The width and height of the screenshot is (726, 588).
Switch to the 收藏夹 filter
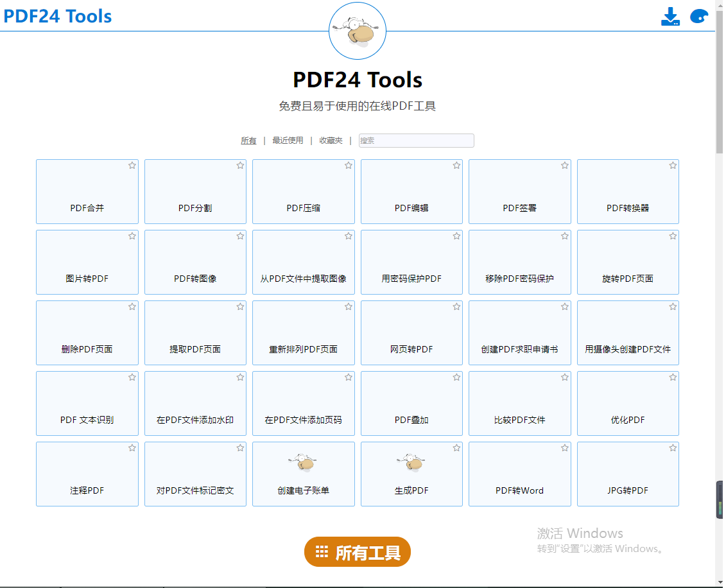pyautogui.click(x=331, y=141)
